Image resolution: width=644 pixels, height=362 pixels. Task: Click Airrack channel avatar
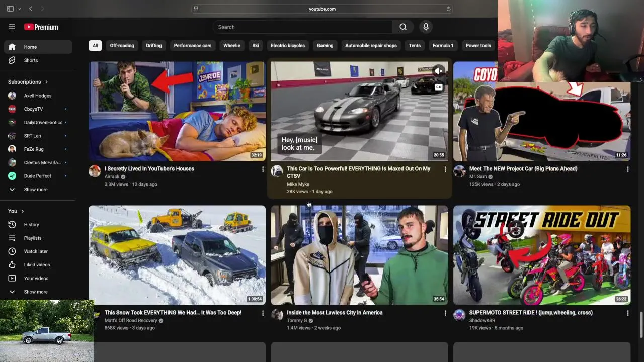95,171
